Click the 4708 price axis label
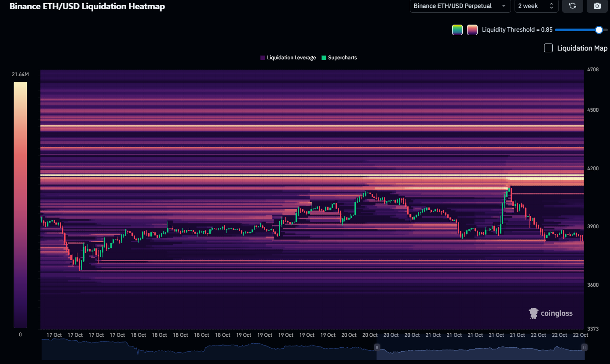The height and width of the screenshot is (364, 610). pos(592,69)
